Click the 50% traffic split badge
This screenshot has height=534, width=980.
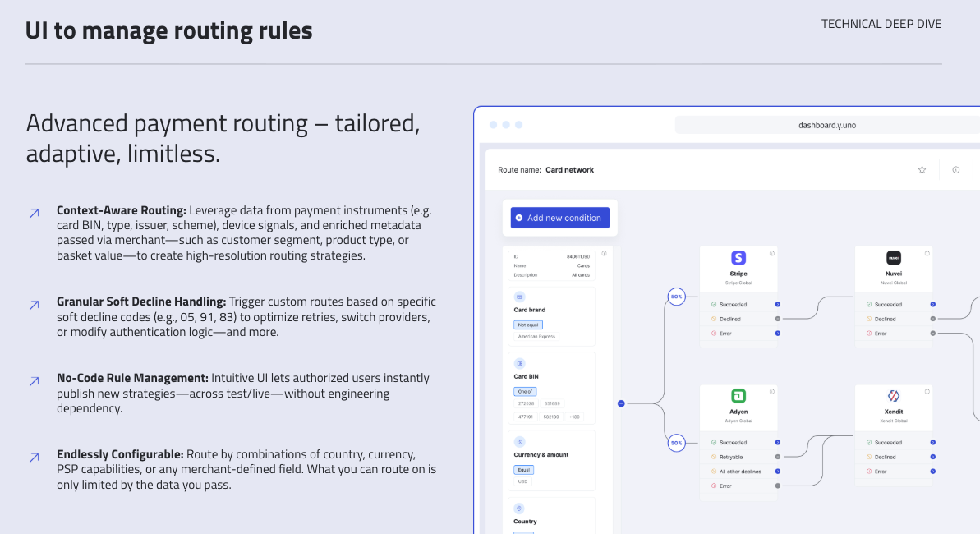click(676, 297)
